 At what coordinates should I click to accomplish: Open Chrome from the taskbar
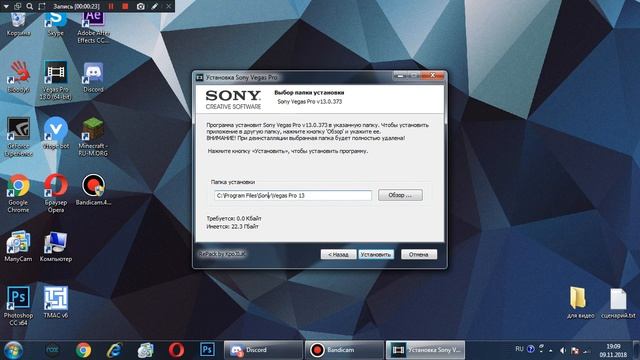tap(83, 350)
